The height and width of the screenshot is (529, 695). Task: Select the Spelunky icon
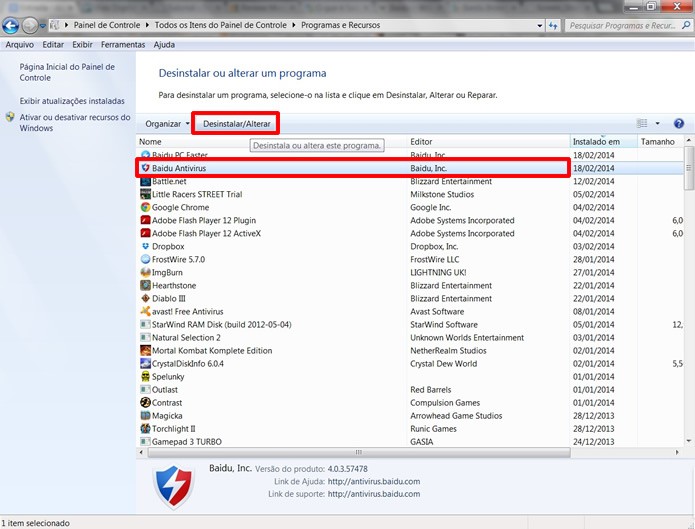(x=145, y=376)
